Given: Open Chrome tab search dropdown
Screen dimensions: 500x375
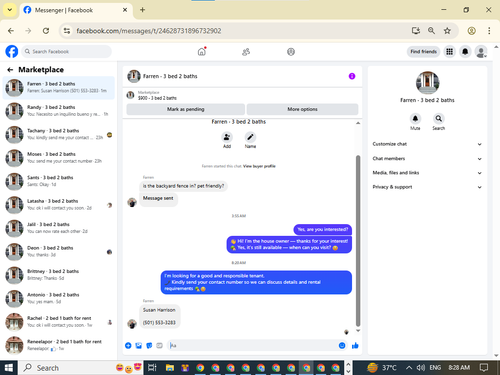Looking at the screenshot, I should [10, 10].
